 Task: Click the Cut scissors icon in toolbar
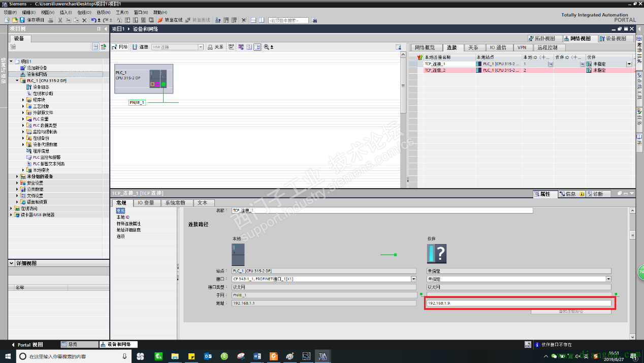pos(60,20)
